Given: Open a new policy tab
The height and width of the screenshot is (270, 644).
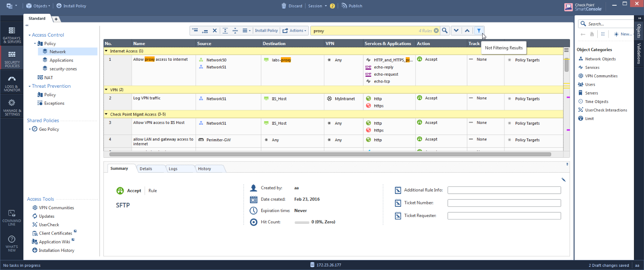Looking at the screenshot, I should click(x=56, y=19).
